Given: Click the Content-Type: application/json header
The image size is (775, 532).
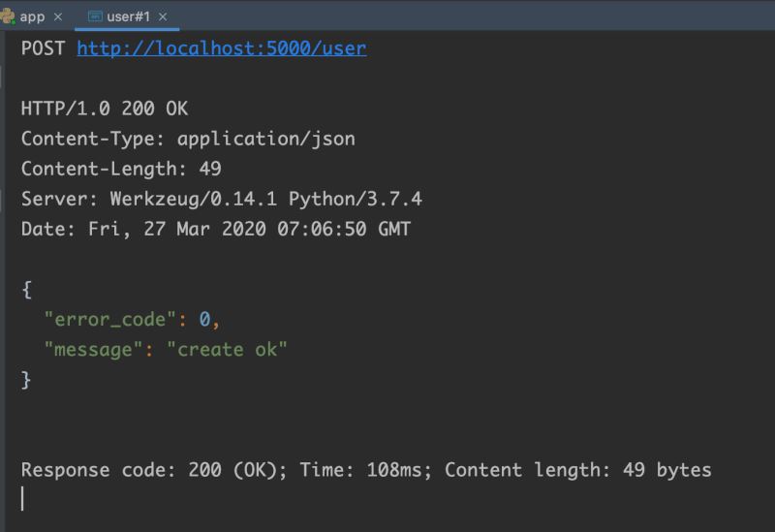Looking at the screenshot, I should (x=188, y=139).
